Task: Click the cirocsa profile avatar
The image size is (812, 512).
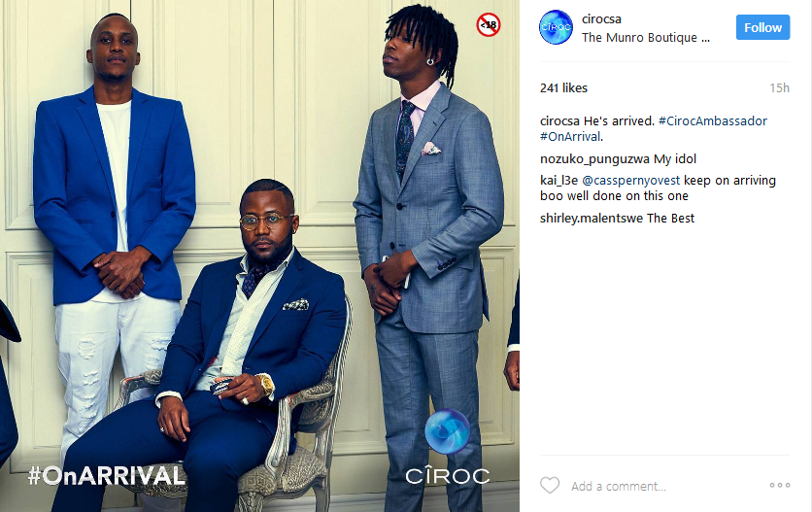Action: [556, 27]
